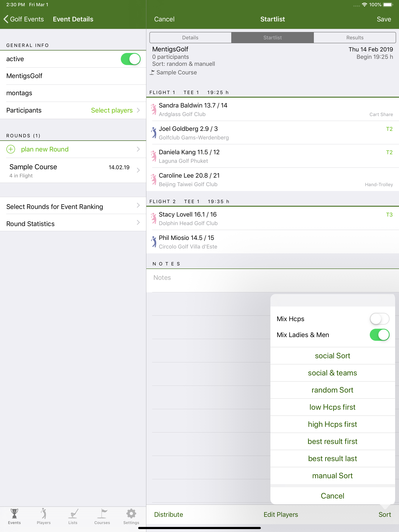Tap the green plus icon for new round
The width and height of the screenshot is (399, 532).
[x=11, y=149]
